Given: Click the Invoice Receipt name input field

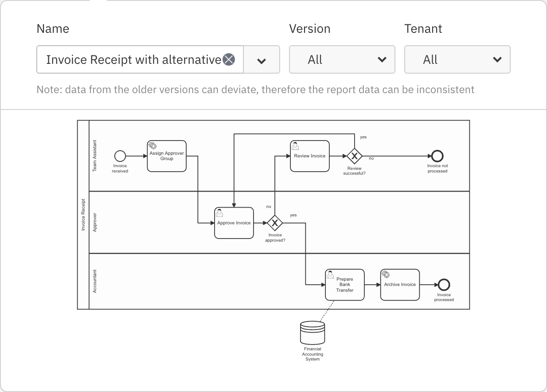Looking at the screenshot, I should 133,60.
